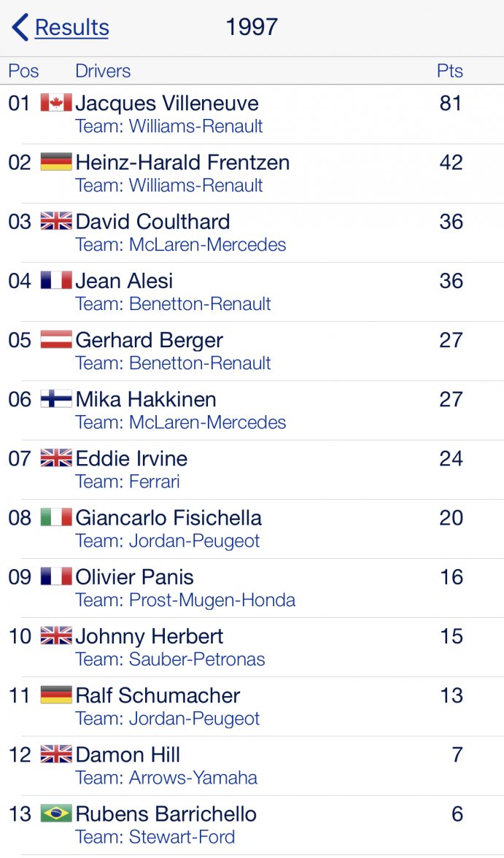
Task: Select the Pts column header
Action: point(450,71)
